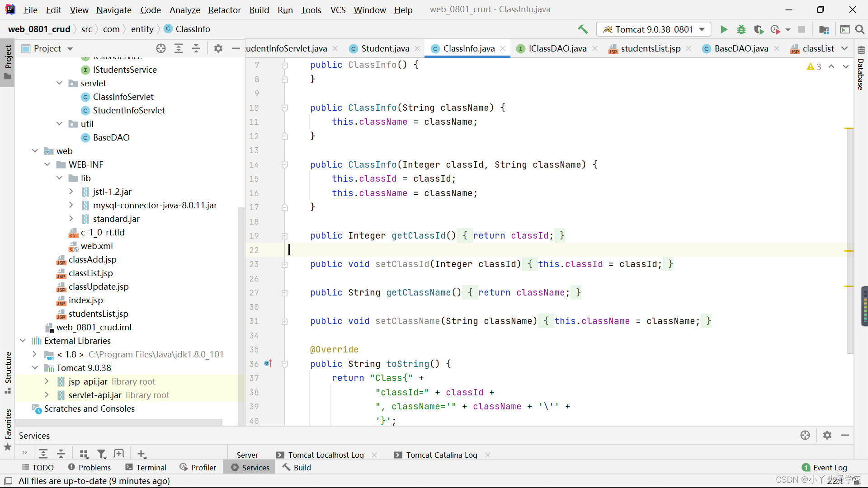Open the Database tool window sidebar
This screenshot has height=488, width=868.
[x=861, y=68]
